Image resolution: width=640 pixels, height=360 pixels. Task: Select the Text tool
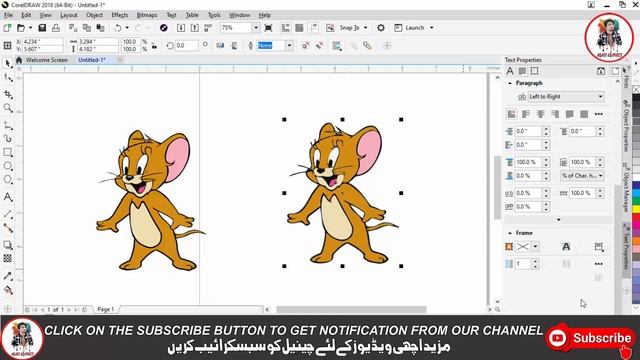[x=8, y=197]
